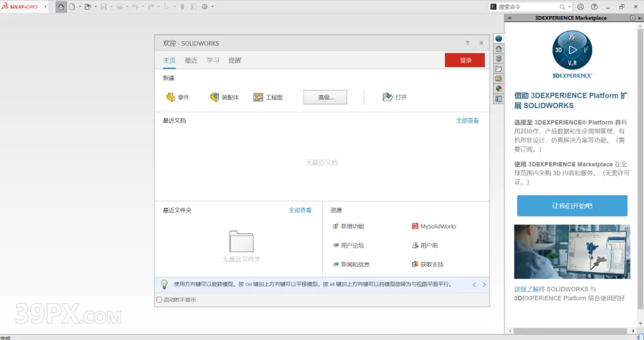The width and height of the screenshot is (644, 340).
Task: Open the Undo dropdown arrow
Action: pos(143,7)
